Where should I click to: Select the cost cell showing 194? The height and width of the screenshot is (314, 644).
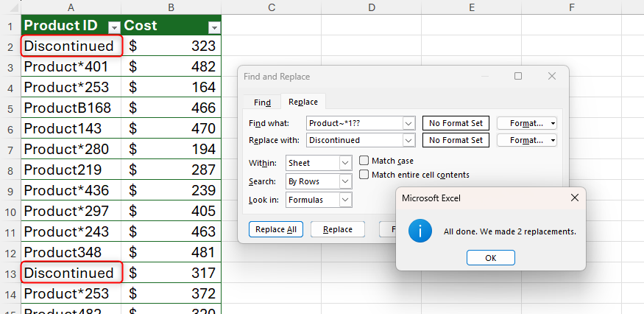171,149
